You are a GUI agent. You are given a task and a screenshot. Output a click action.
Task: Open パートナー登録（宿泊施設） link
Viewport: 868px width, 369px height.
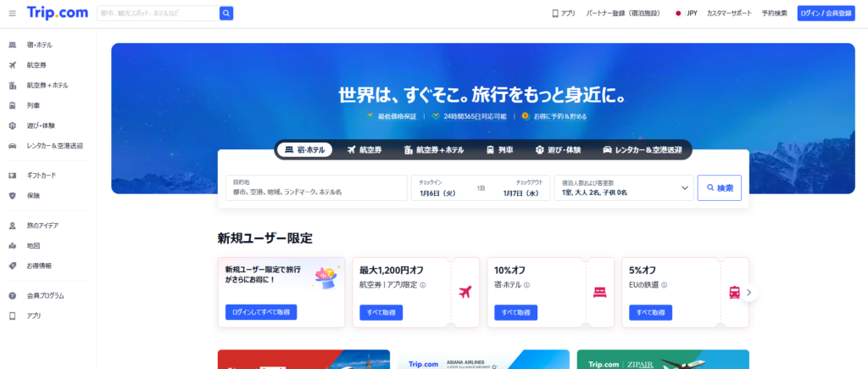tap(625, 14)
